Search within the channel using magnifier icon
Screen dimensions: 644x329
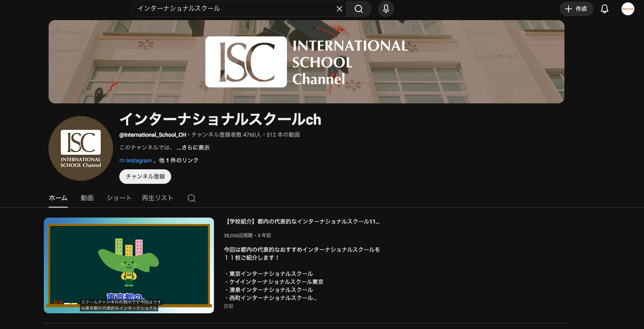pyautogui.click(x=192, y=198)
